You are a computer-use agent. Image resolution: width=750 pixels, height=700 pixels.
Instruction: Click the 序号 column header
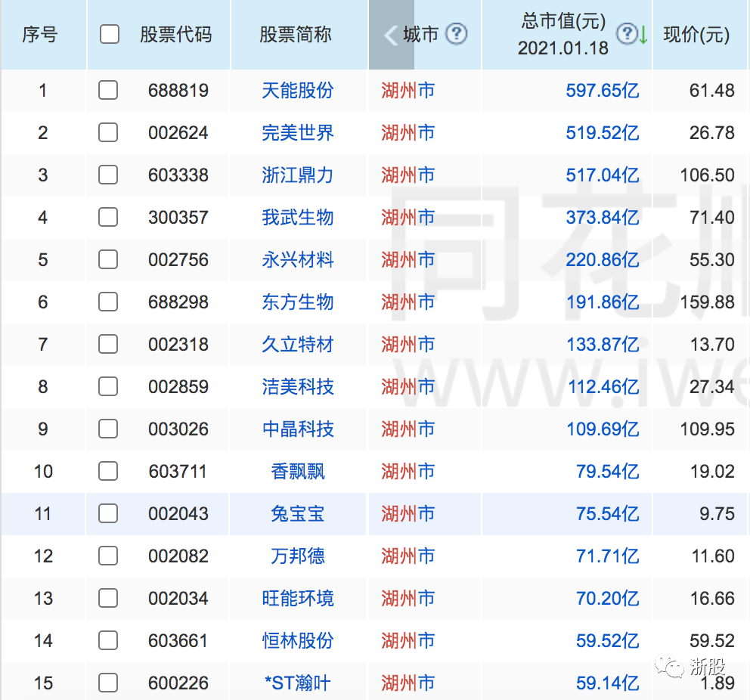(40, 35)
